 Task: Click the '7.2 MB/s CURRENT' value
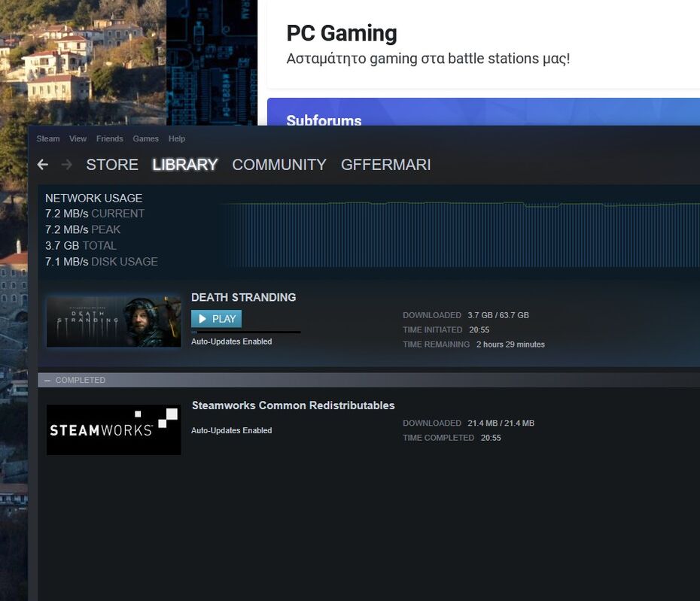point(95,214)
